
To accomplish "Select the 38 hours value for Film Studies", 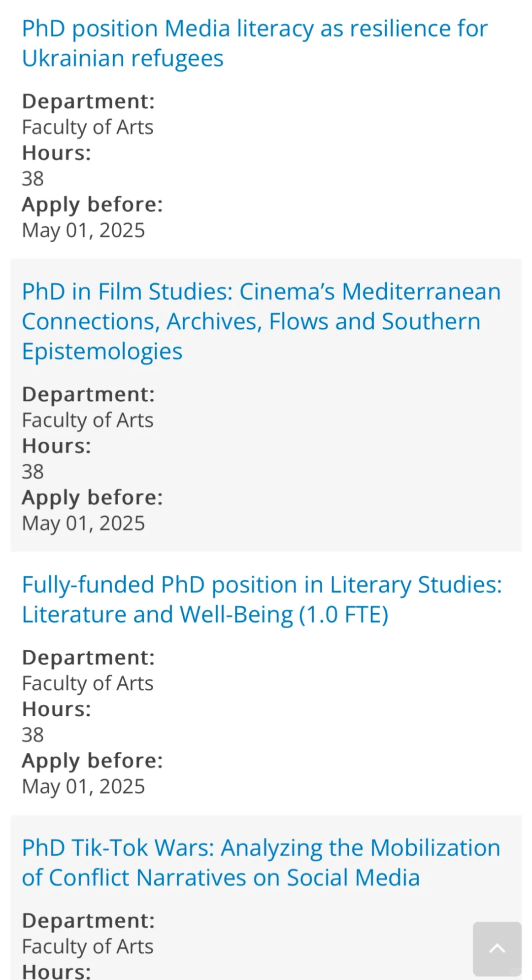I will coord(33,472).
